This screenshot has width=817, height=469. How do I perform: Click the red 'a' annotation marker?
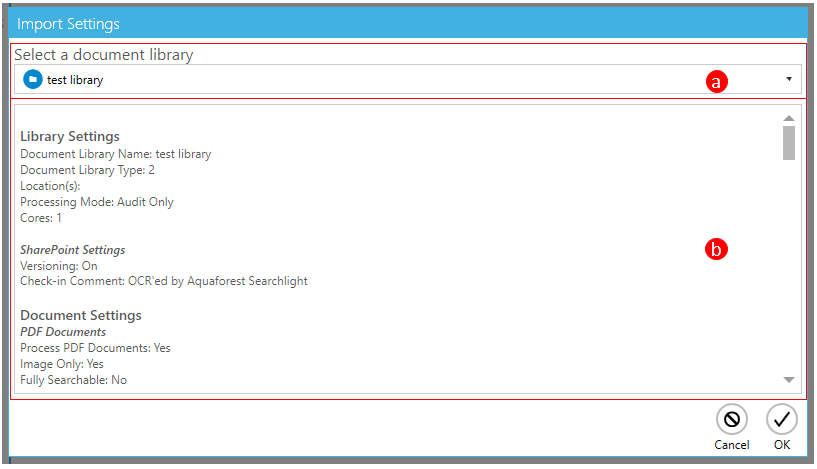coord(715,84)
